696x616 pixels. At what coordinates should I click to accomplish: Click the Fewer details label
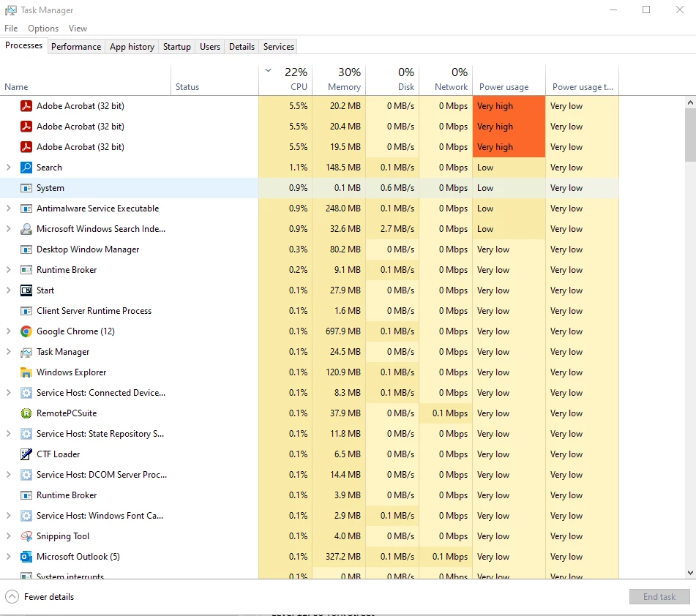[x=49, y=597]
